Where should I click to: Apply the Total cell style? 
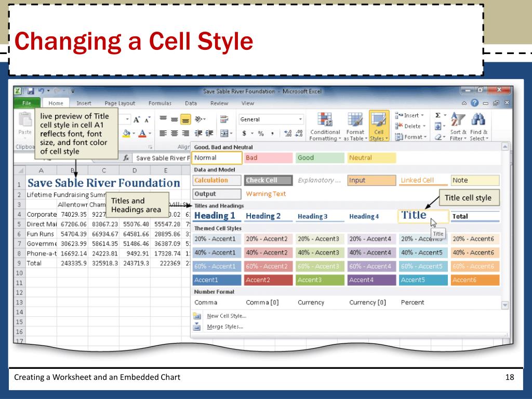click(x=475, y=216)
